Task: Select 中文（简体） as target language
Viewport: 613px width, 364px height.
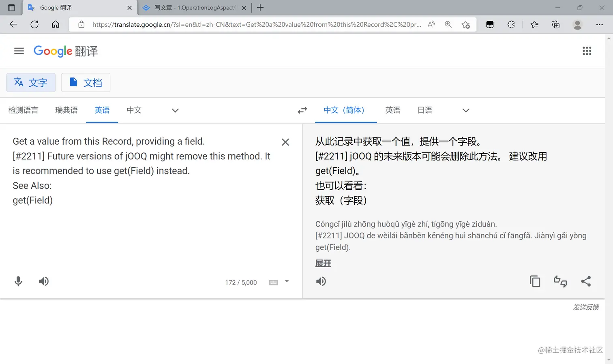Action: [346, 110]
